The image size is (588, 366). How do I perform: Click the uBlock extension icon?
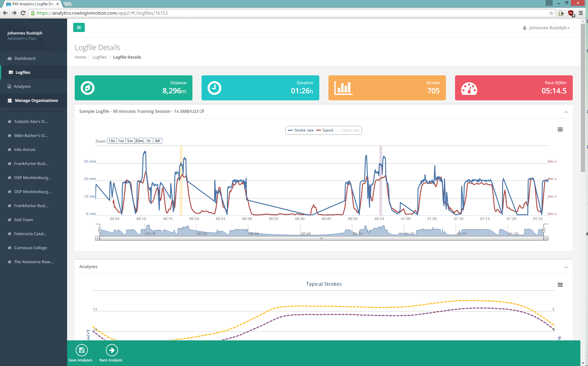point(571,13)
